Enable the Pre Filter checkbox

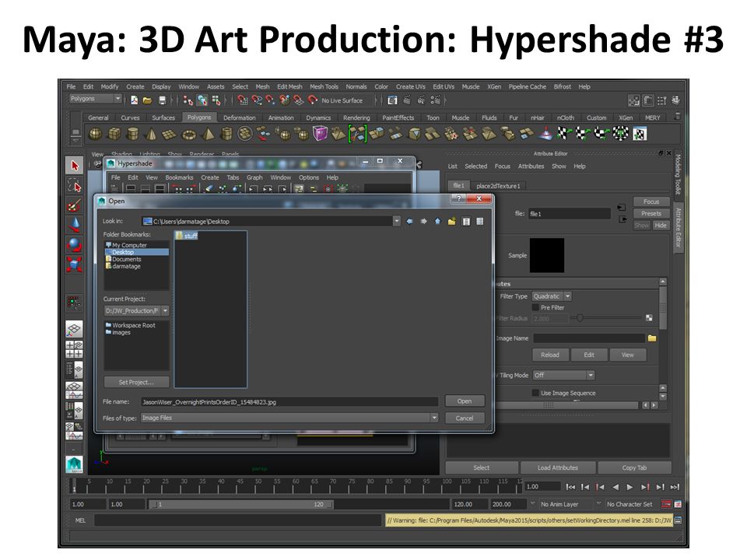point(535,308)
